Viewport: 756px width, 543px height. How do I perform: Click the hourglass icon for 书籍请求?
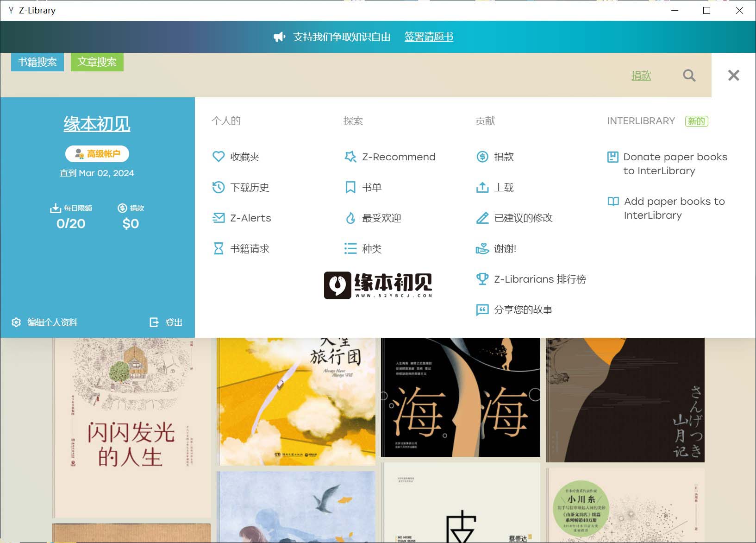219,248
